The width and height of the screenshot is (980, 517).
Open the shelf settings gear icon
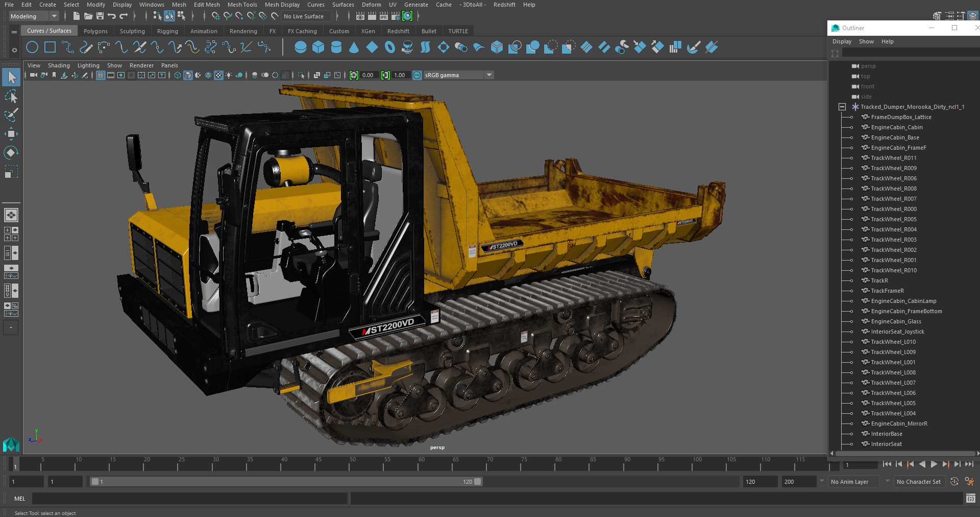(x=14, y=50)
